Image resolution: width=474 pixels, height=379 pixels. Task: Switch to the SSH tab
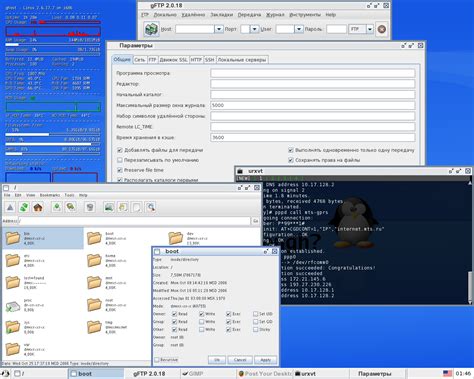point(209,60)
